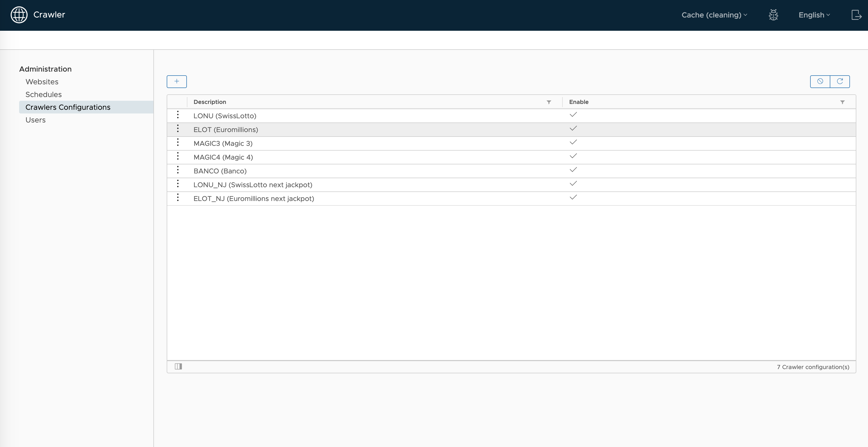Open the English language dropdown
The height and width of the screenshot is (447, 868).
point(814,15)
